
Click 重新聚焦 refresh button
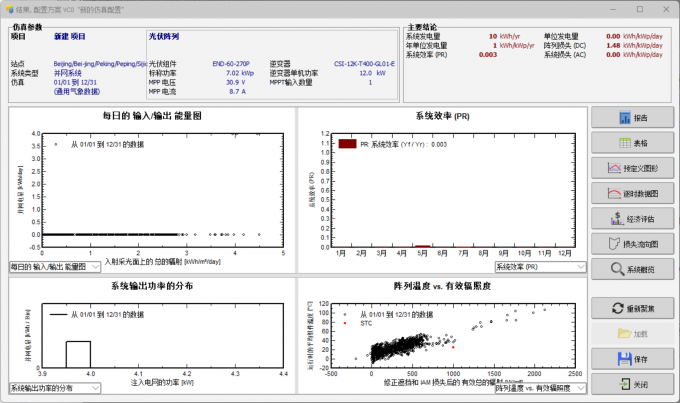click(632, 307)
